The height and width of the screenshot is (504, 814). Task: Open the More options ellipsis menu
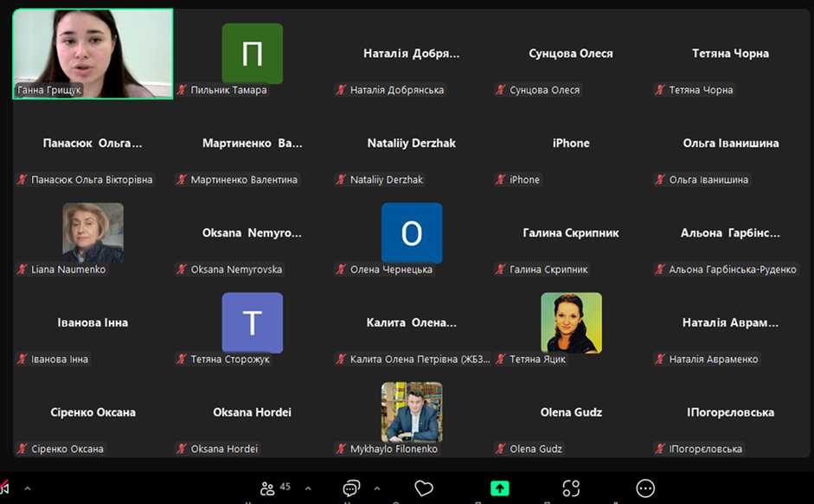click(645, 488)
